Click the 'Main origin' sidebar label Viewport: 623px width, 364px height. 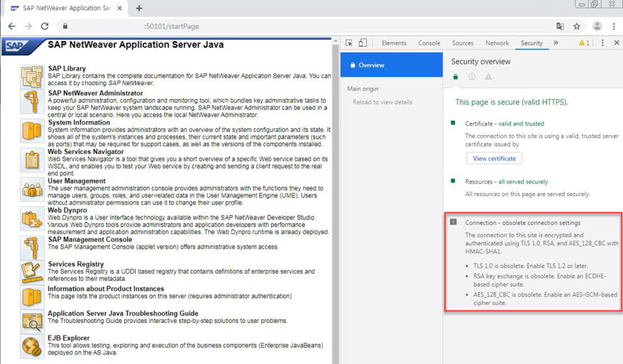362,89
